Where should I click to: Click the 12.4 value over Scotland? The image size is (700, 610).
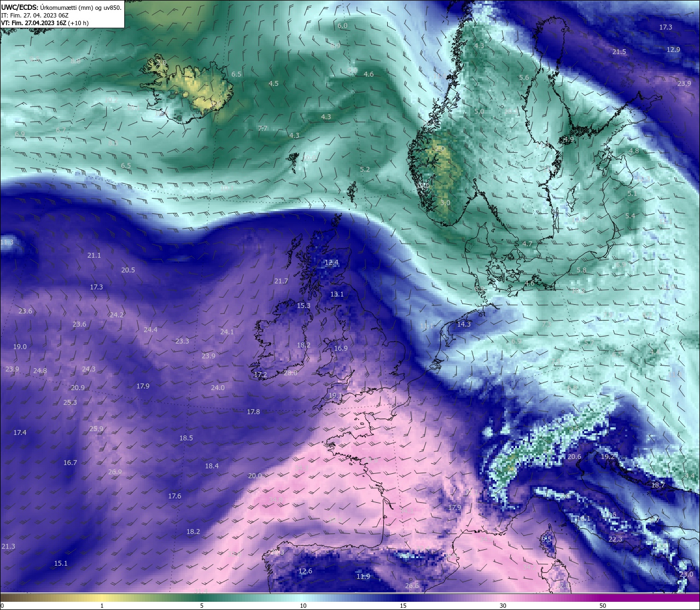[331, 262]
